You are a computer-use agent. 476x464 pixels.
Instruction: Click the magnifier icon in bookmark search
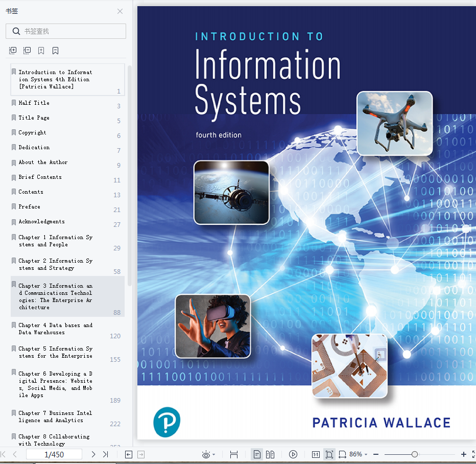point(16,31)
